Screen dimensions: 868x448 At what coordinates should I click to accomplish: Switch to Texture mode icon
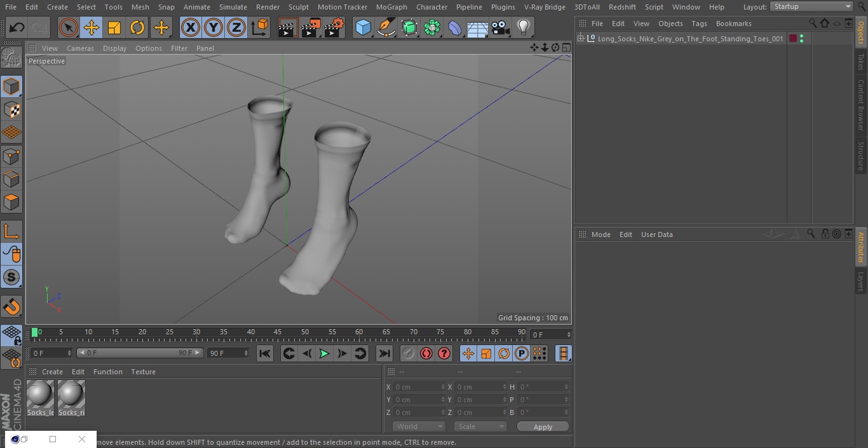tap(11, 109)
